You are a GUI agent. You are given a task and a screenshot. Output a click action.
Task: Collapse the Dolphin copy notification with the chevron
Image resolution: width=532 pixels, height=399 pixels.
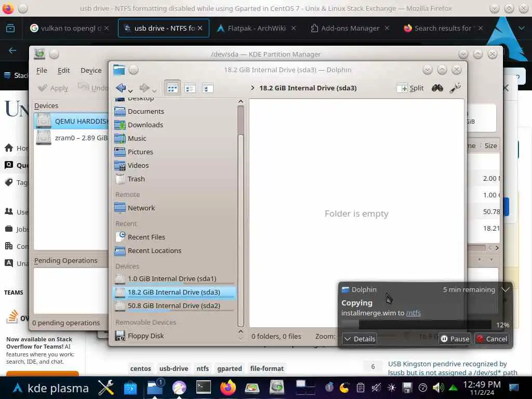coord(505,289)
